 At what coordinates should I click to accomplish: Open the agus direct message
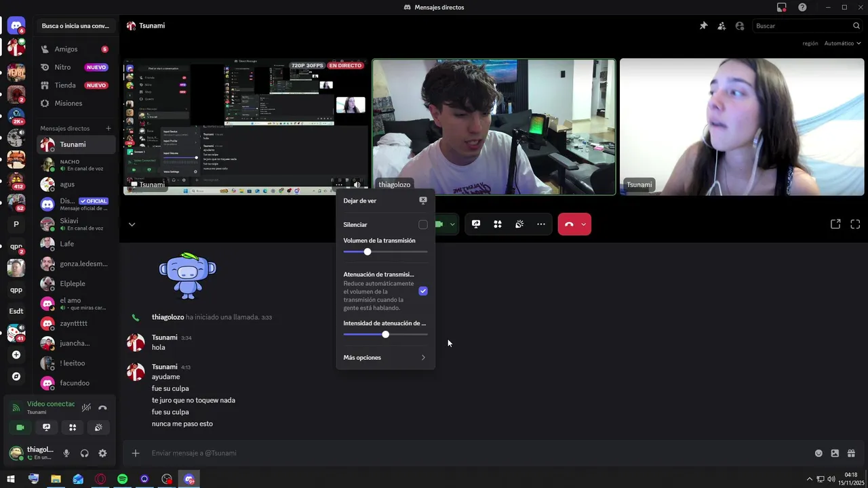77,184
